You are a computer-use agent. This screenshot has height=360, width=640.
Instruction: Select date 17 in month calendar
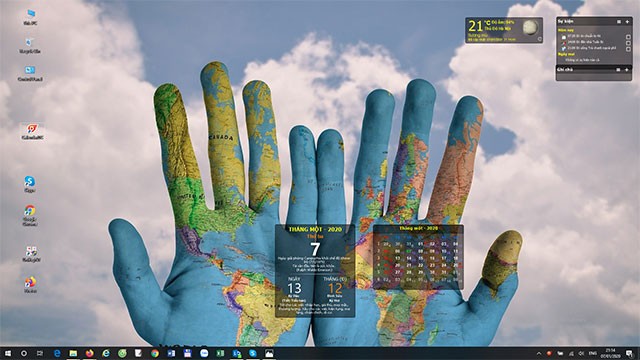point(444,258)
